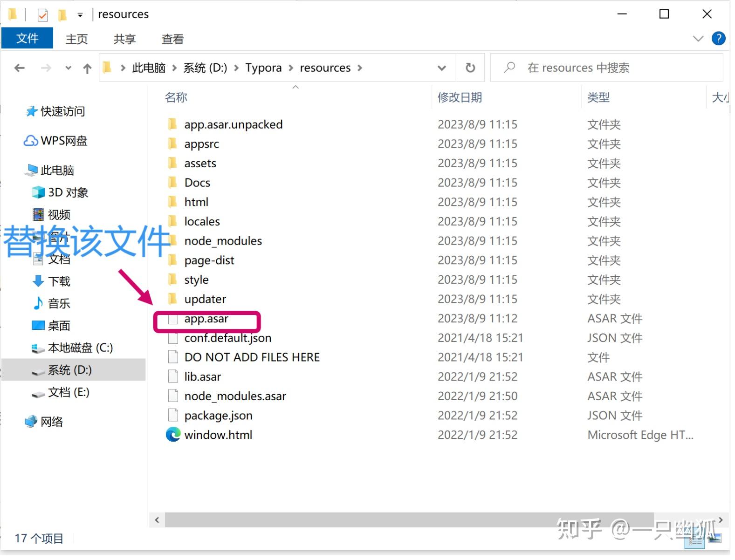
Task: Click the Quick Access star icon
Action: tap(31, 111)
